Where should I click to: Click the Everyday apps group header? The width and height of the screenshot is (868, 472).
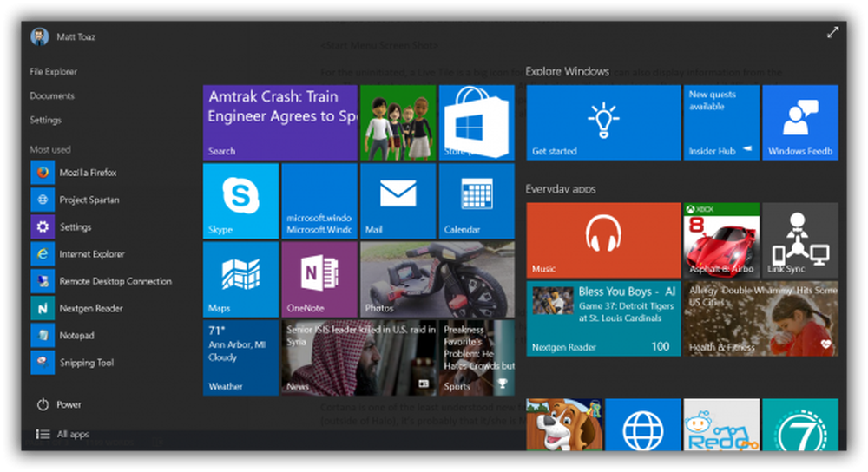coord(560,189)
